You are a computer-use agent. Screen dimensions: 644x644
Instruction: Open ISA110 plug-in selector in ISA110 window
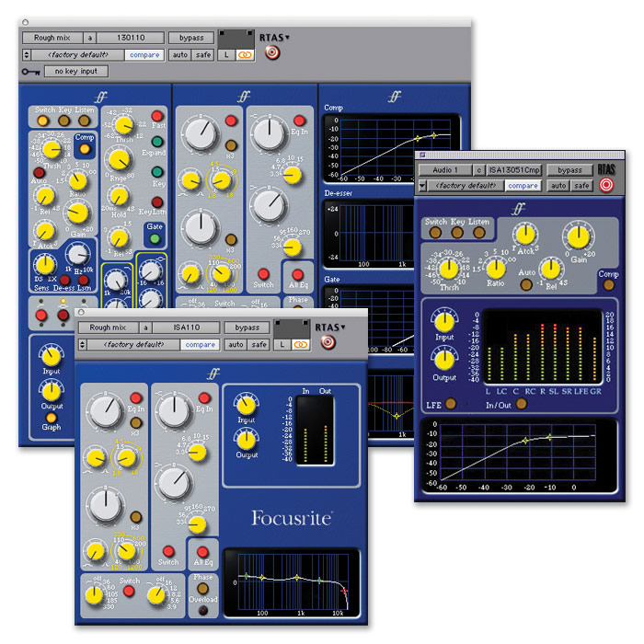click(x=186, y=328)
